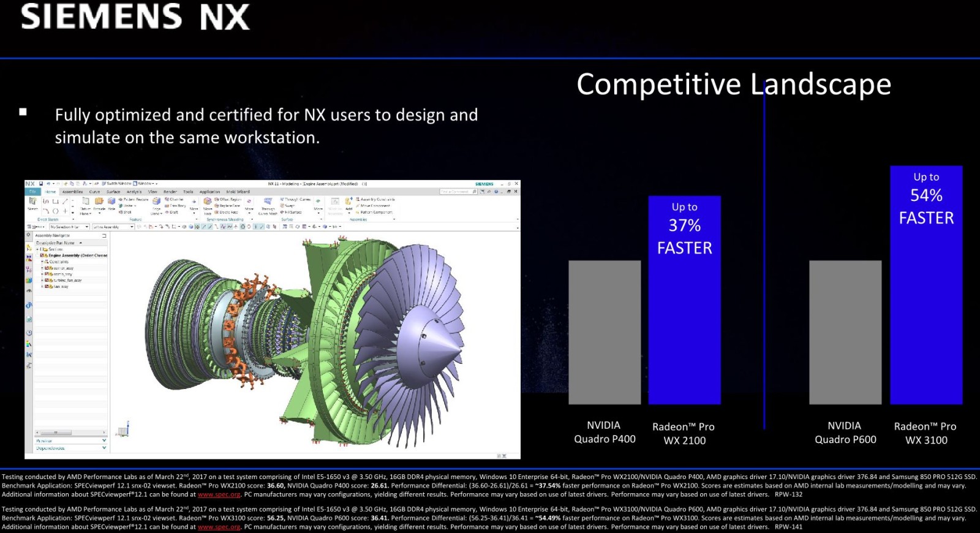Choose the Replace Face command
980x533 pixels.
[x=227, y=206]
